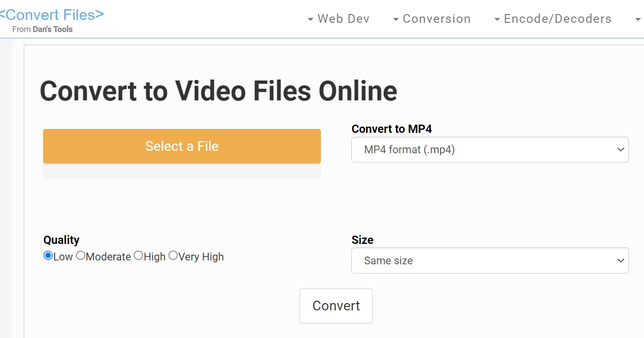Open the MP4 format dropdown

tap(490, 150)
